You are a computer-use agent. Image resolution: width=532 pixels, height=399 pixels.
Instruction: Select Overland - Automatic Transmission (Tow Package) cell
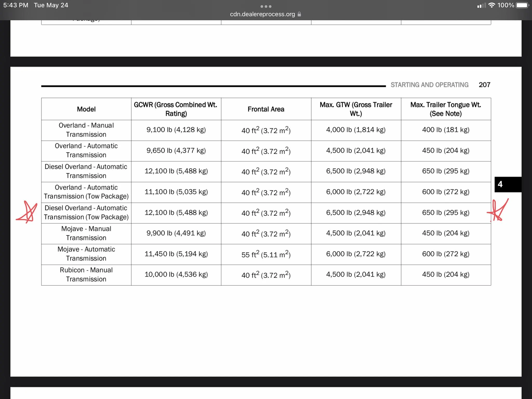86,192
